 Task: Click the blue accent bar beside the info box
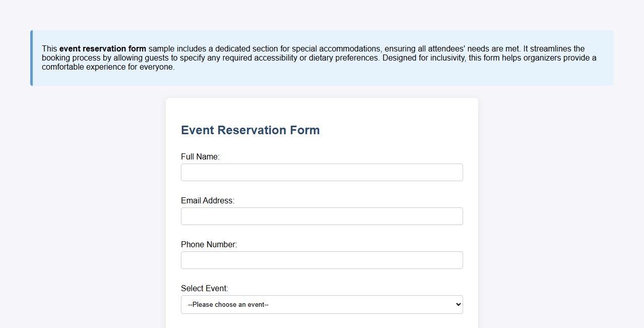point(32,58)
